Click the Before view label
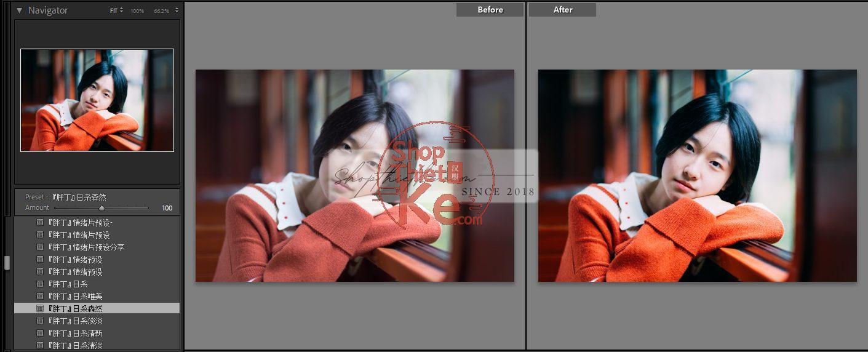This screenshot has height=352, width=868. point(490,10)
